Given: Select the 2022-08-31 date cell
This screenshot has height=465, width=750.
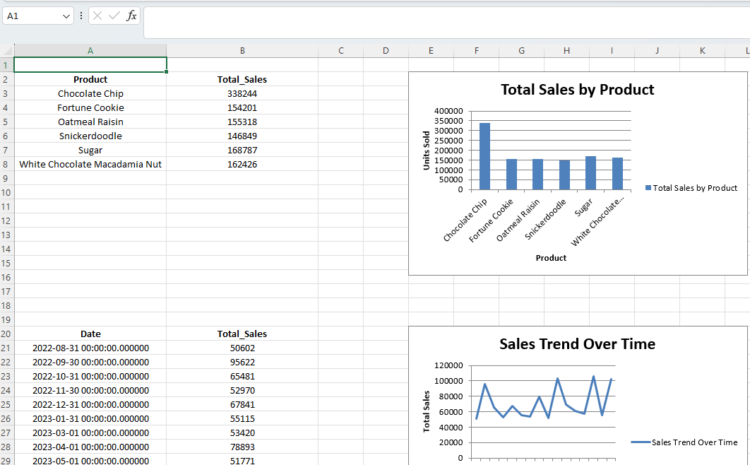Looking at the screenshot, I should pyautogui.click(x=90, y=348).
